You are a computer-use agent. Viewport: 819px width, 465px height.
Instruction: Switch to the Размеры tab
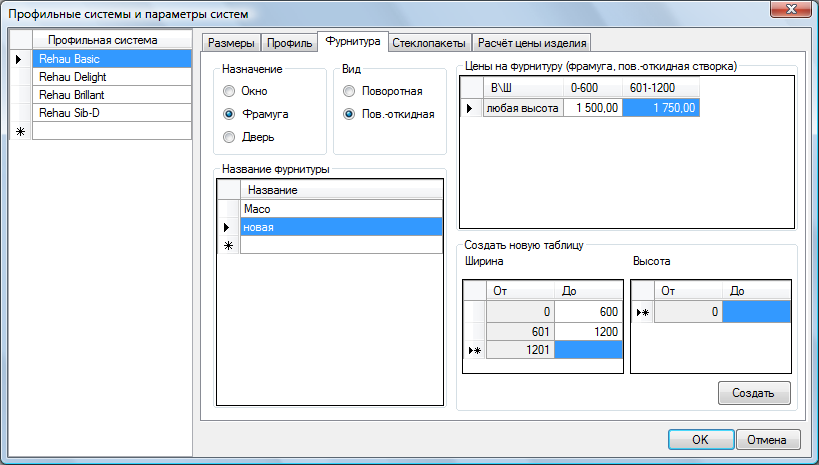click(233, 43)
